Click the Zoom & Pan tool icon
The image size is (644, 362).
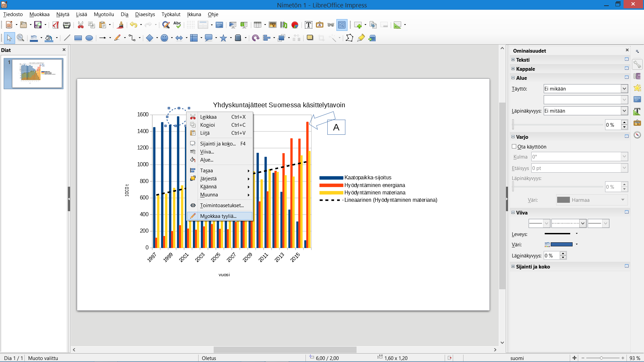(x=20, y=38)
